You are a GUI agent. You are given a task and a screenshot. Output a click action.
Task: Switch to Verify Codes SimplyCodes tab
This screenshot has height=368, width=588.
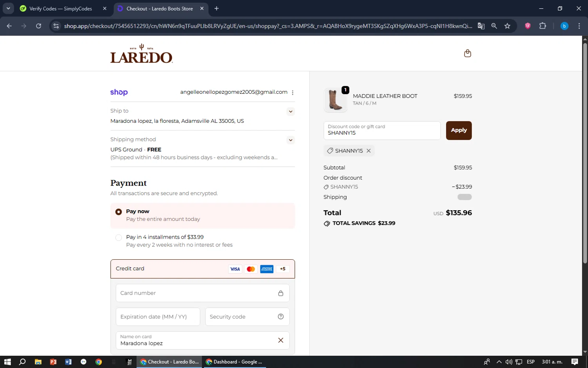point(60,9)
